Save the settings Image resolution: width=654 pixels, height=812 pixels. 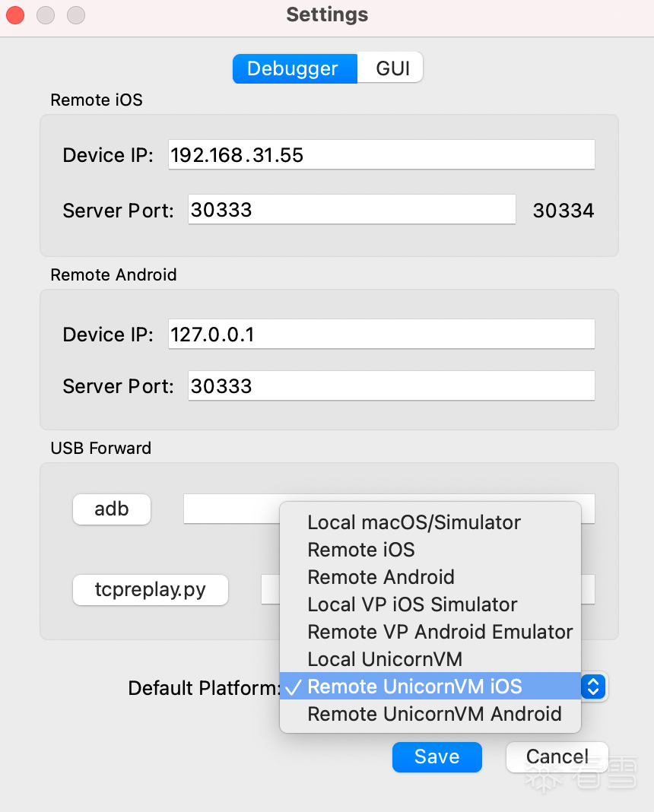point(437,756)
